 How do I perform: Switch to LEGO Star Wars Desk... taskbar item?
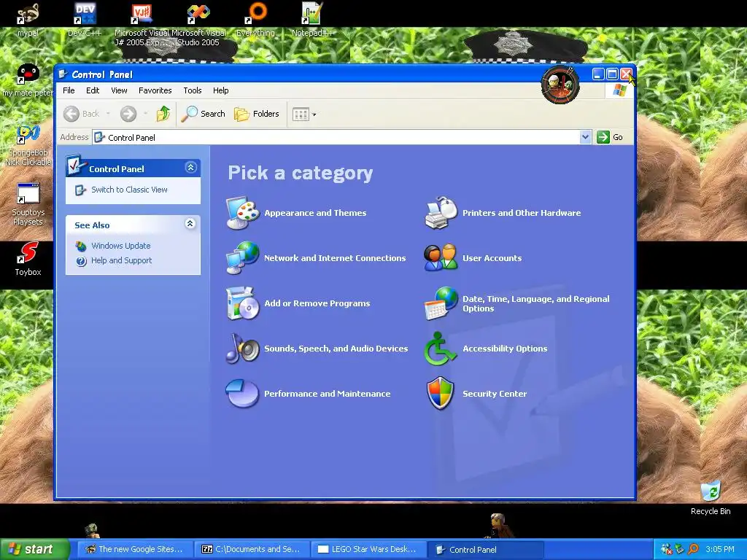(x=368, y=549)
